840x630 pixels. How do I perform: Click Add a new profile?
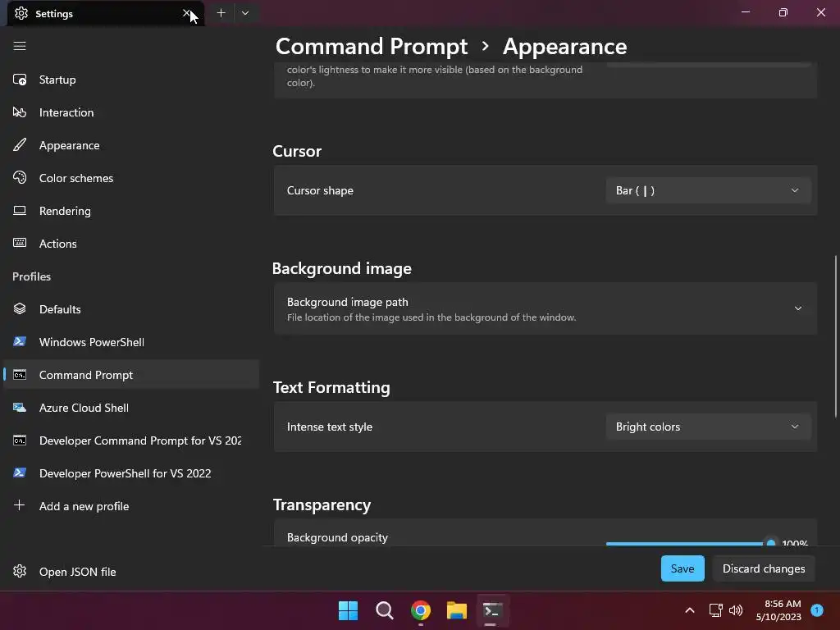point(131,505)
